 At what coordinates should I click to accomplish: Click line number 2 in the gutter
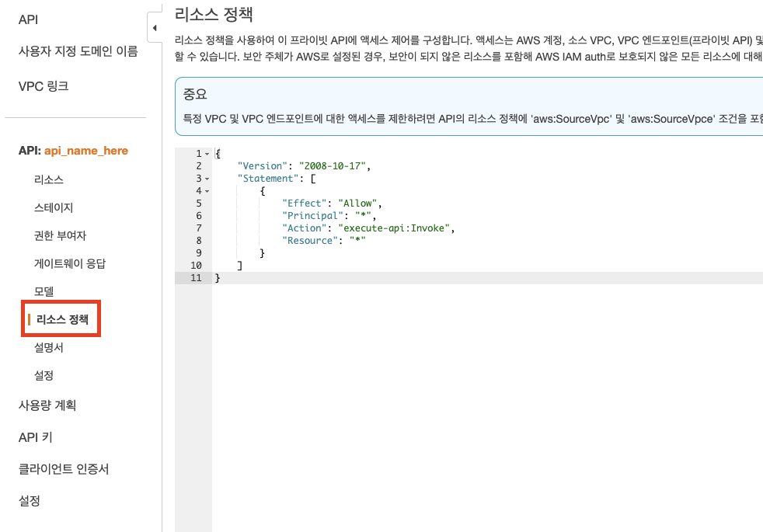tap(199, 166)
